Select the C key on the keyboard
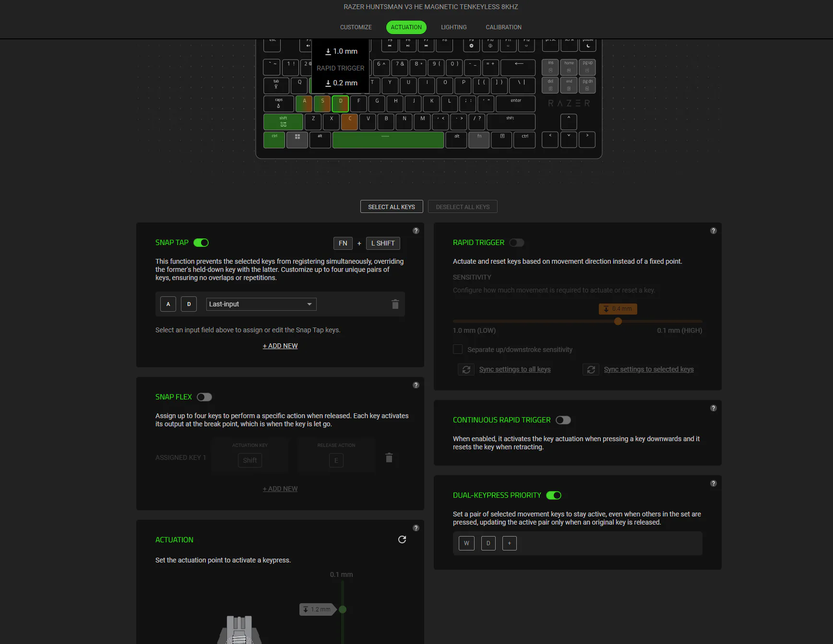833x644 pixels. pos(350,122)
